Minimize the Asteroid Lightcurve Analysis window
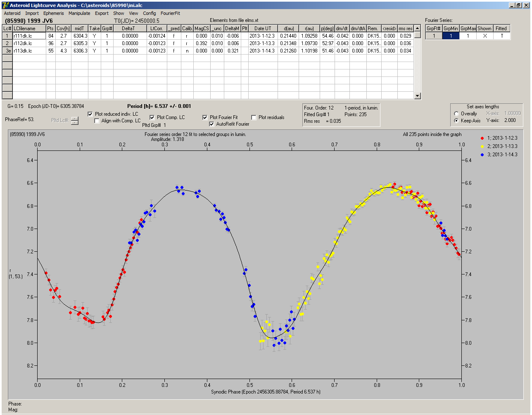Viewport: 532px width, 415px height. pos(513,5)
